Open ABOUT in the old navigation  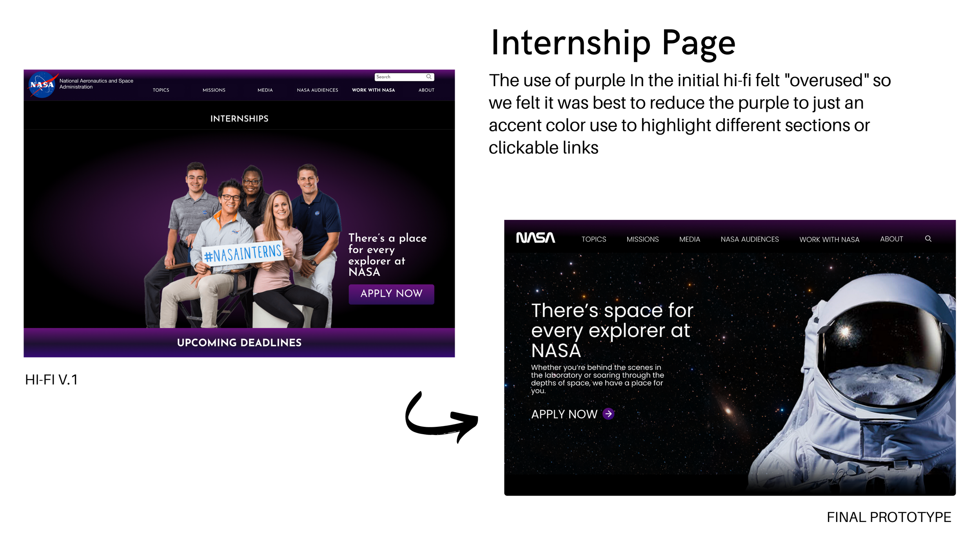[426, 90]
